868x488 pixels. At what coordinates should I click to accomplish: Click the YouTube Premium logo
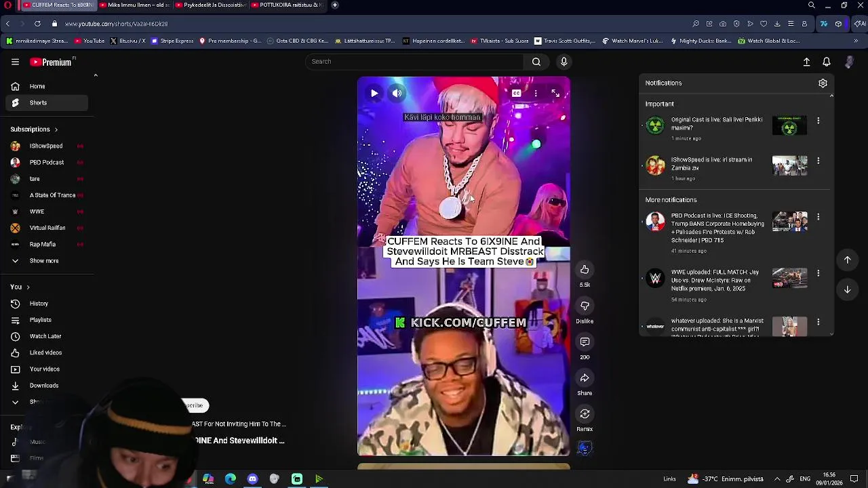52,62
